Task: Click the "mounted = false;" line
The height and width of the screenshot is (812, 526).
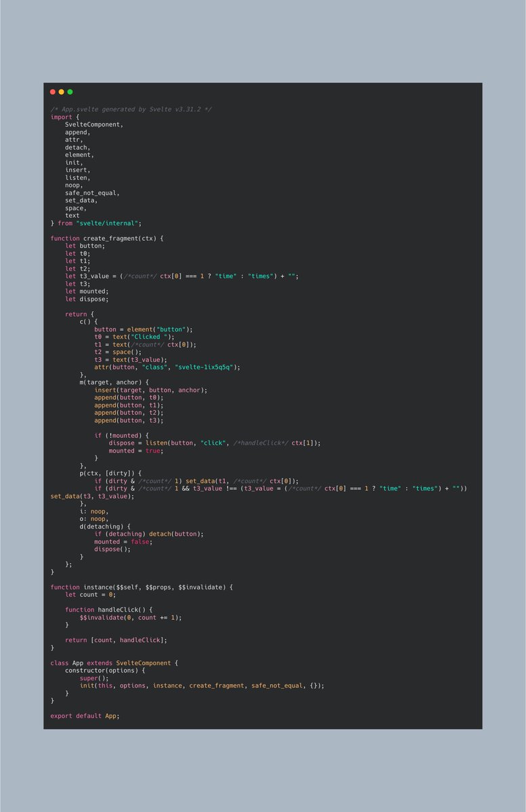Action: 124,542
